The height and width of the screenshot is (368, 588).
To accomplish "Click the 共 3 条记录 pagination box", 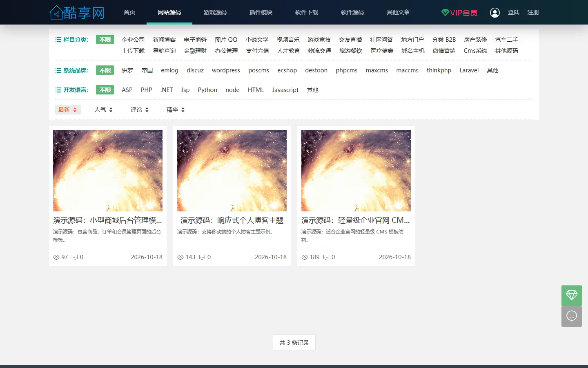I will point(294,343).
